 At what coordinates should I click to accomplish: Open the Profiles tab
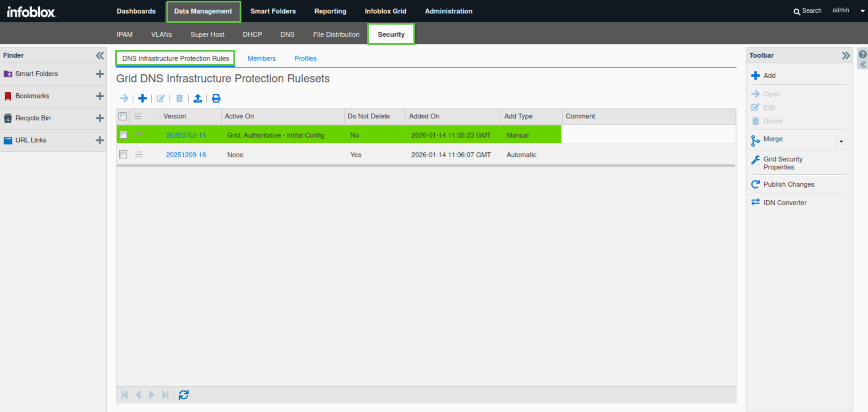tap(305, 58)
